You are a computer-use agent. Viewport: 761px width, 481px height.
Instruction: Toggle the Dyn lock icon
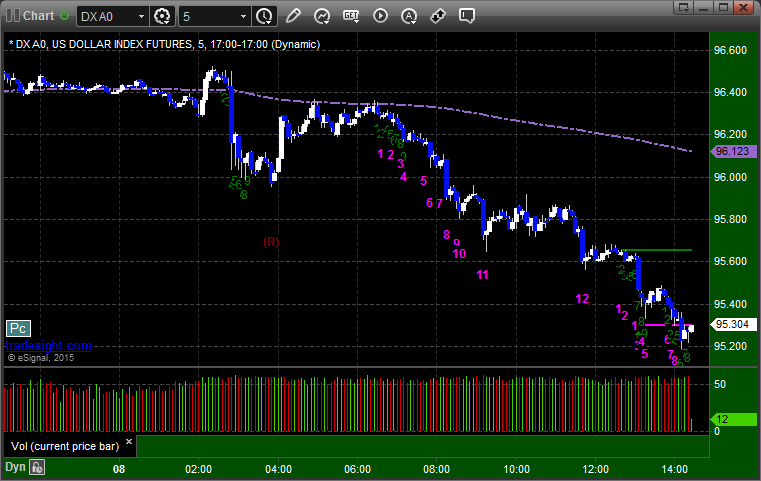37,467
